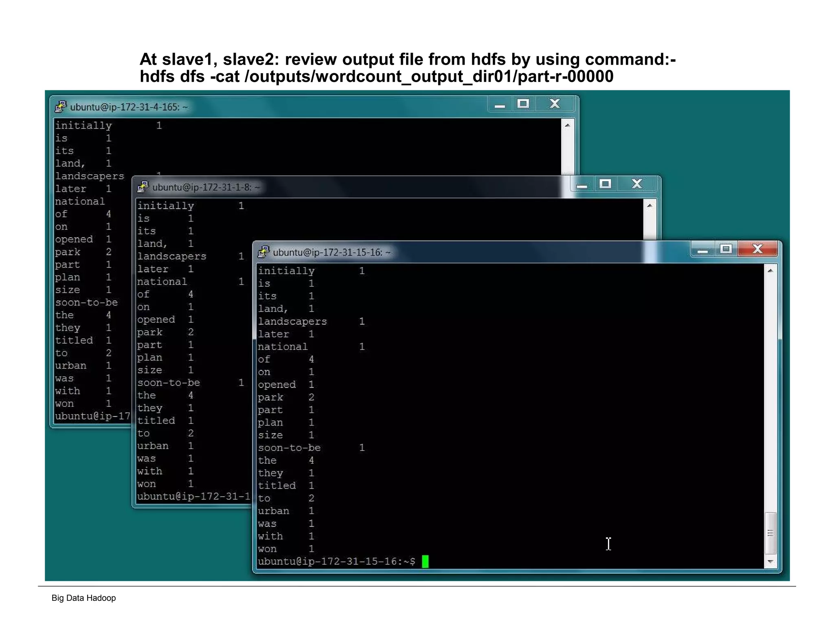Click the 'Big Data Hadoop' footer text
This screenshot has height=644, width=834.
pos(83,598)
